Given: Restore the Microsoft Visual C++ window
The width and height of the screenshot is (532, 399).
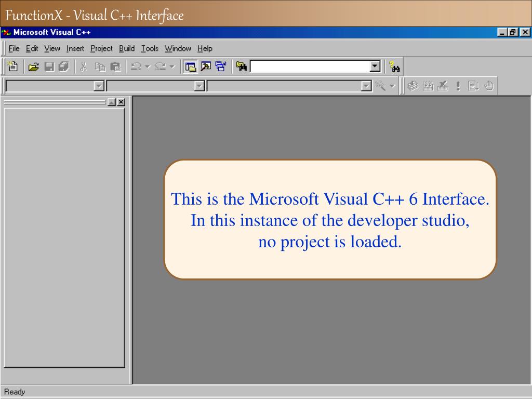Looking at the screenshot, I should click(513, 32).
